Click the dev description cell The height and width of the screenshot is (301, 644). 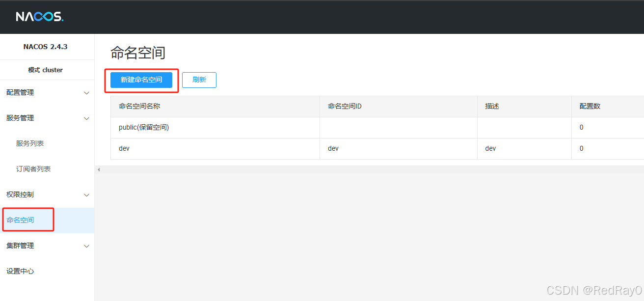click(524, 149)
